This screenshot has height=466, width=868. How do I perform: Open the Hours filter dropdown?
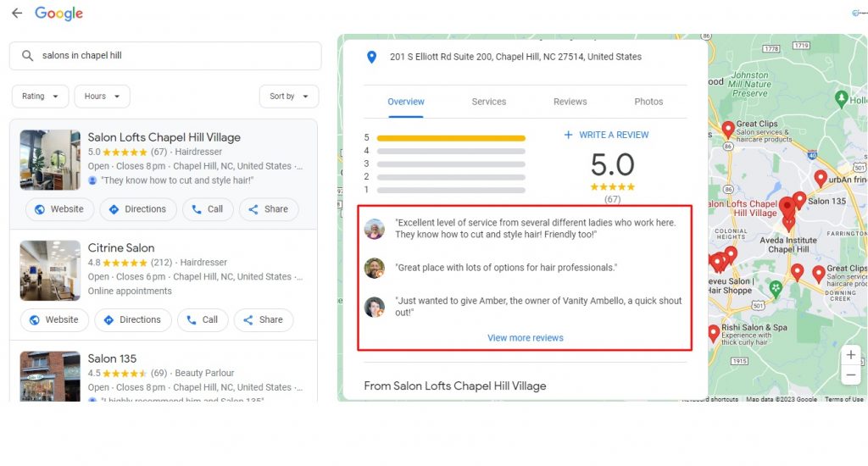click(x=102, y=97)
